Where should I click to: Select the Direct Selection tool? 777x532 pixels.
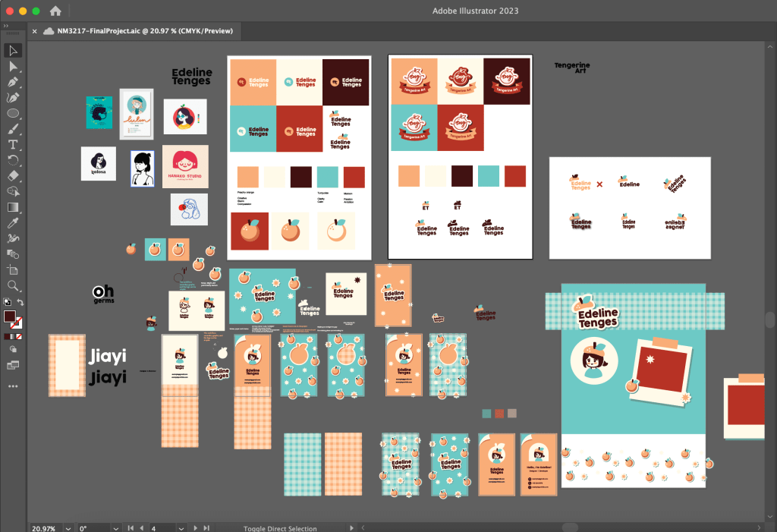tap(13, 66)
